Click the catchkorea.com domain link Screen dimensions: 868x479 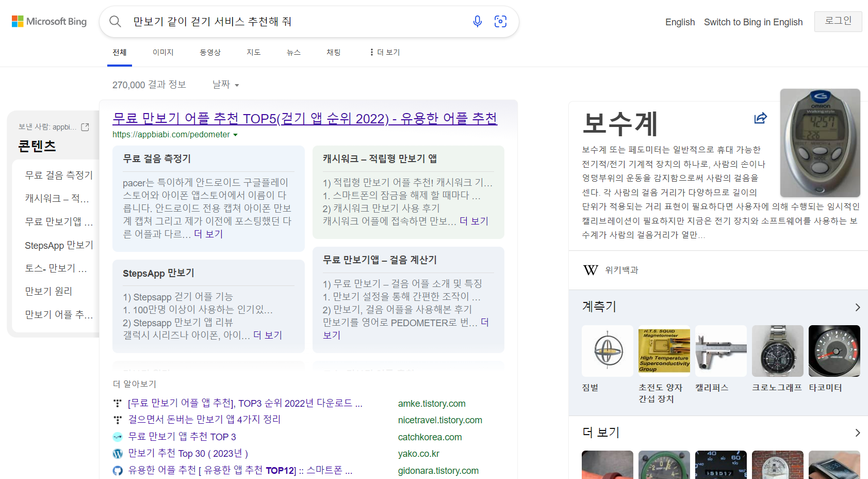click(x=430, y=437)
